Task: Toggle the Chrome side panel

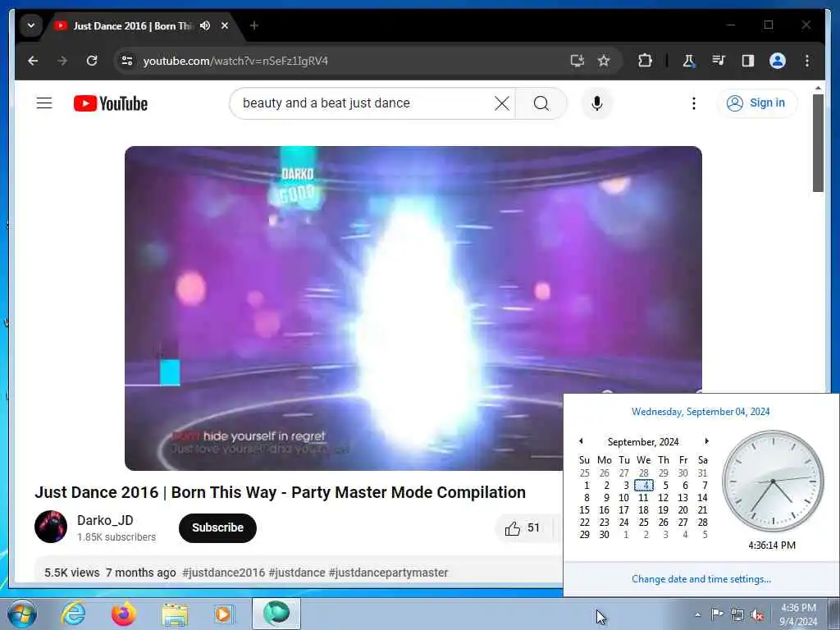Action: click(x=748, y=61)
